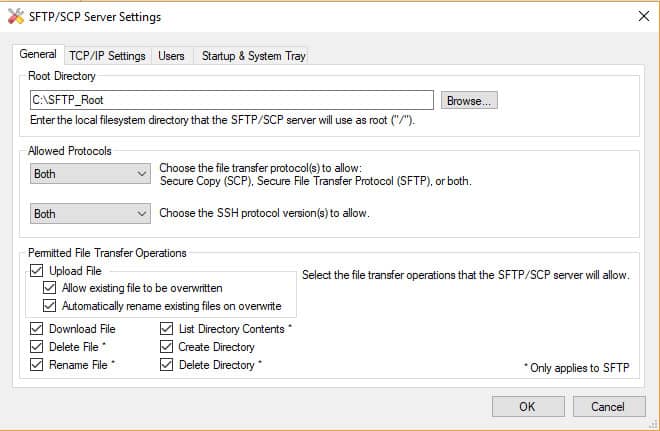Open the Users tab
Image resolution: width=660 pixels, height=431 pixels.
click(171, 56)
